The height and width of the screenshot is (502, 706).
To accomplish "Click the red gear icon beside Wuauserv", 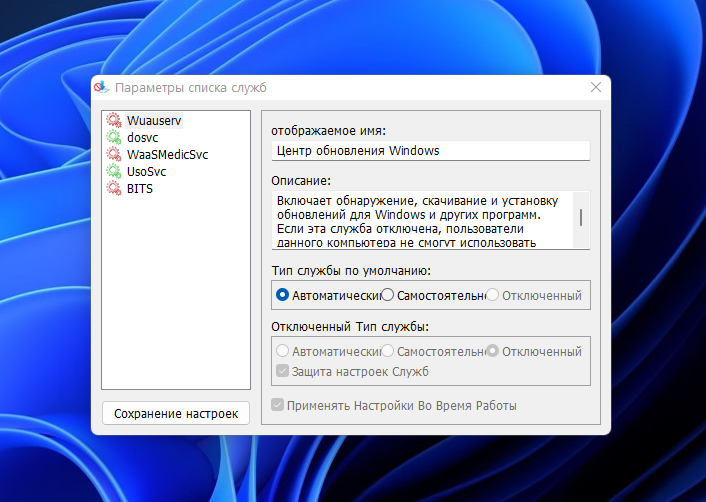I will pyautogui.click(x=114, y=120).
